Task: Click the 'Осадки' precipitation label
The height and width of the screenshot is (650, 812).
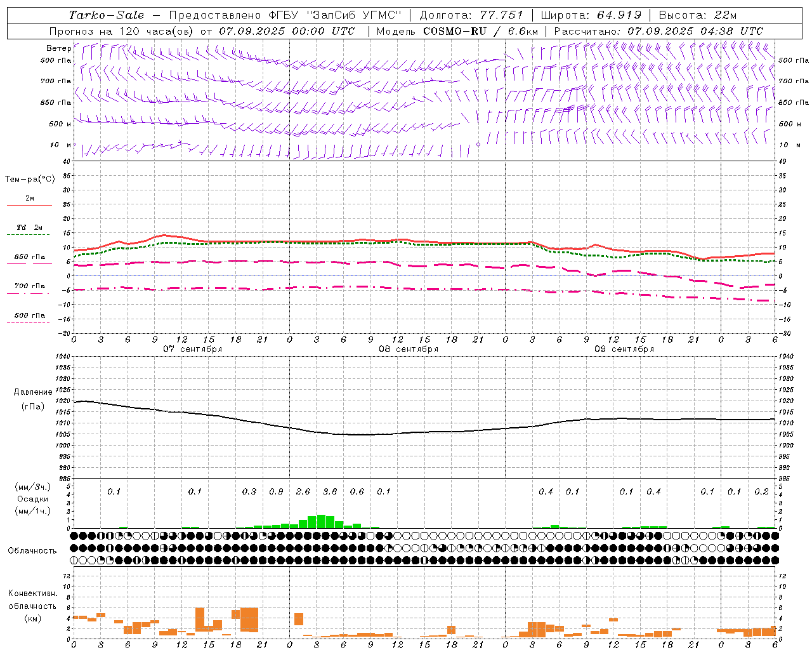Action: (x=33, y=499)
